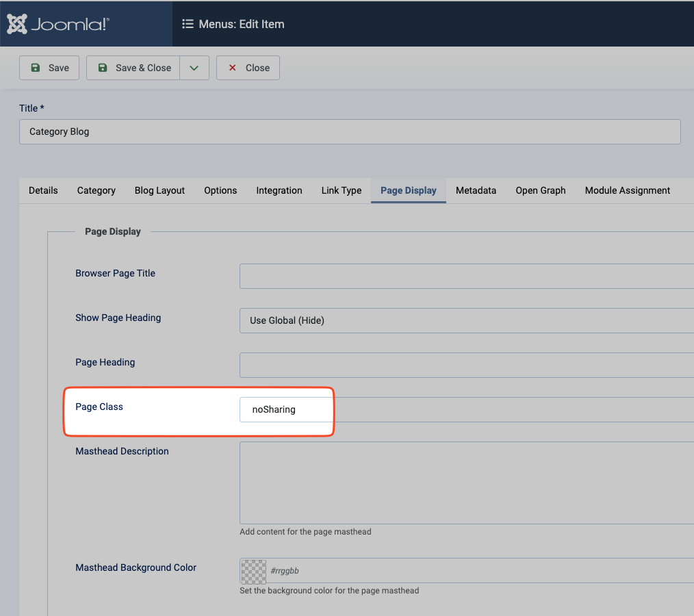Viewport: 694px width, 616px height.
Task: Click the Title input field
Action: pos(350,131)
